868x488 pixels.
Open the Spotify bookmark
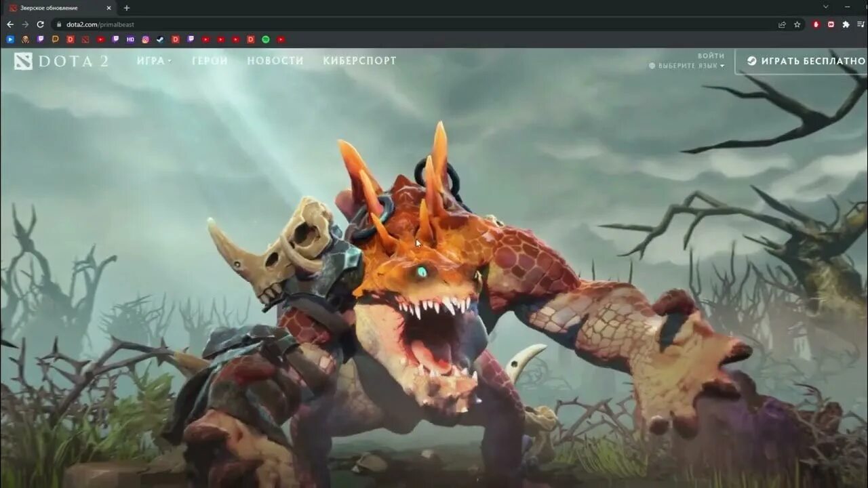click(x=266, y=39)
